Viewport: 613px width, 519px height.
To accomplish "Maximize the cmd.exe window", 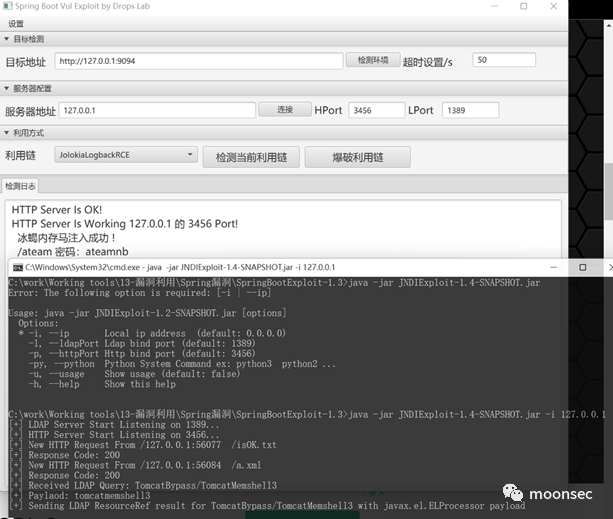I will (583, 267).
